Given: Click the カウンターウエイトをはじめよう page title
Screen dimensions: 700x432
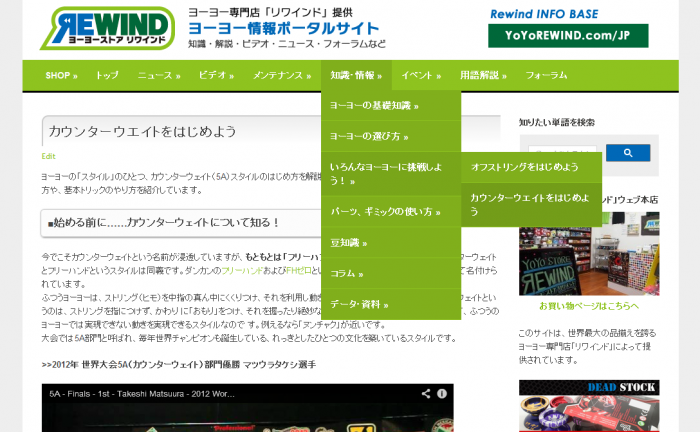Looking at the screenshot, I should [142, 131].
